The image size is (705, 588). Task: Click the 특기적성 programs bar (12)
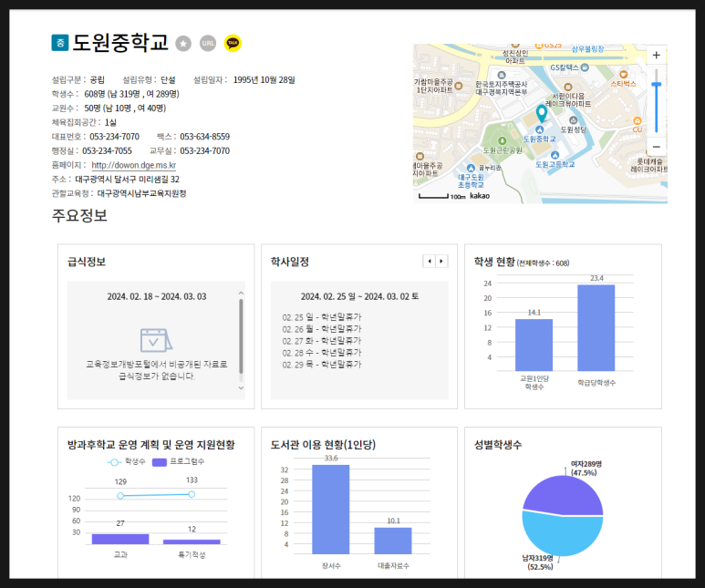click(x=192, y=542)
